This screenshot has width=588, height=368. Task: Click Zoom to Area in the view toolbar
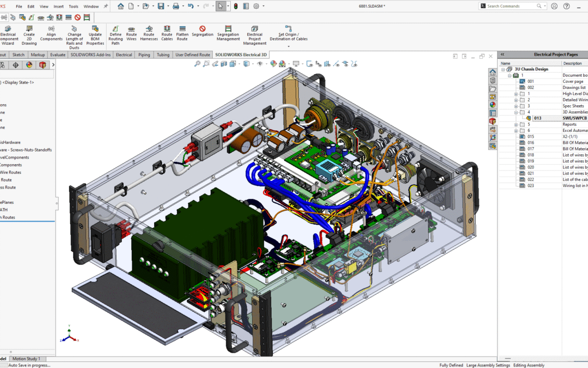point(206,64)
